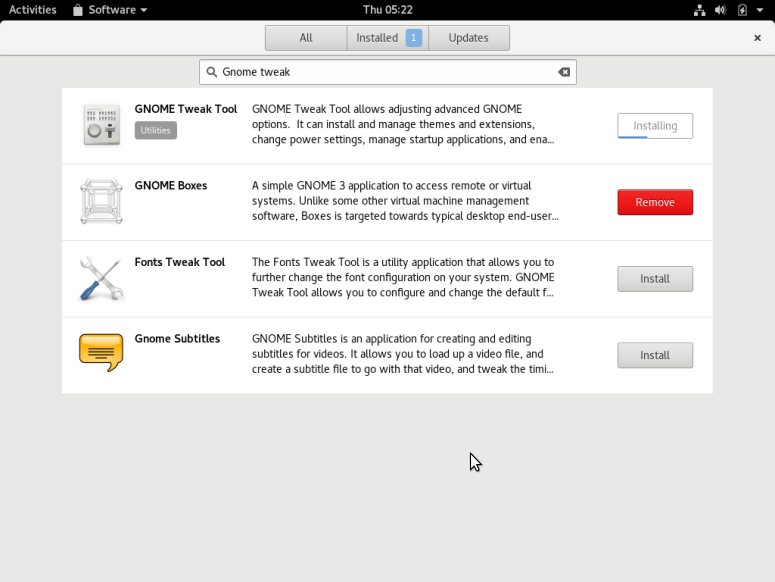Screen dimensions: 775x582
Task: Clear the search field with the backspace icon
Action: click(564, 72)
